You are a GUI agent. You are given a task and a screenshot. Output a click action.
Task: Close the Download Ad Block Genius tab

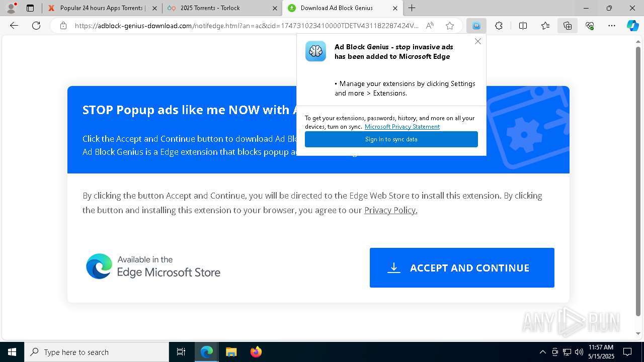point(395,8)
